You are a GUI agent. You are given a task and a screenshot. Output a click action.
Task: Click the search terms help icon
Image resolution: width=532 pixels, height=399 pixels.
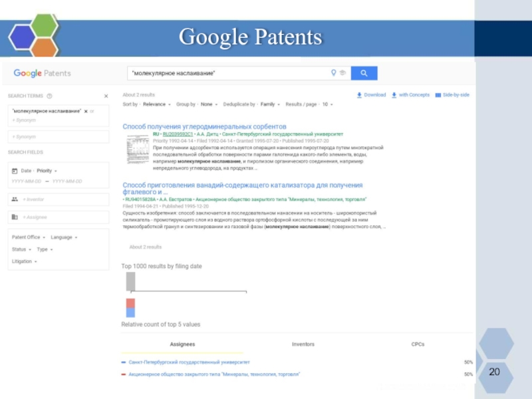pyautogui.click(x=50, y=96)
